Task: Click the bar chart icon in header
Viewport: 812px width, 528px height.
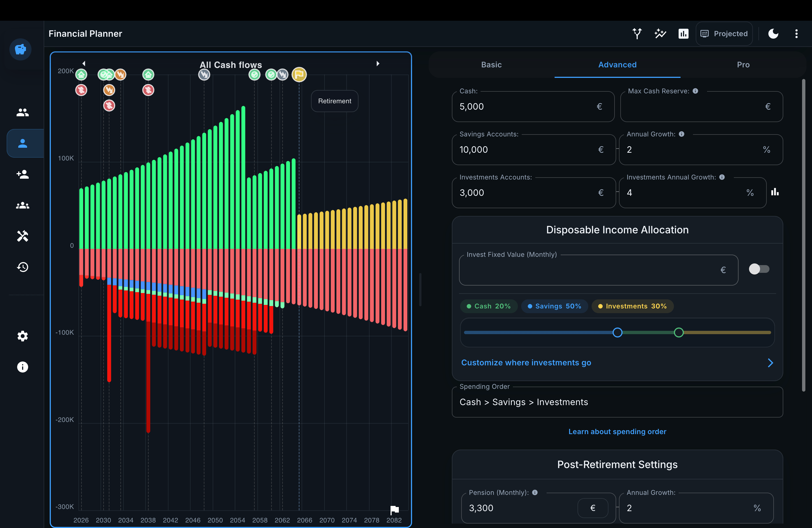Action: click(x=683, y=33)
